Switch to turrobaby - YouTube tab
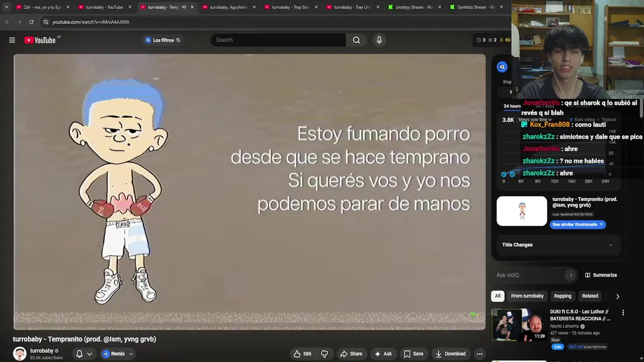 click(104, 7)
